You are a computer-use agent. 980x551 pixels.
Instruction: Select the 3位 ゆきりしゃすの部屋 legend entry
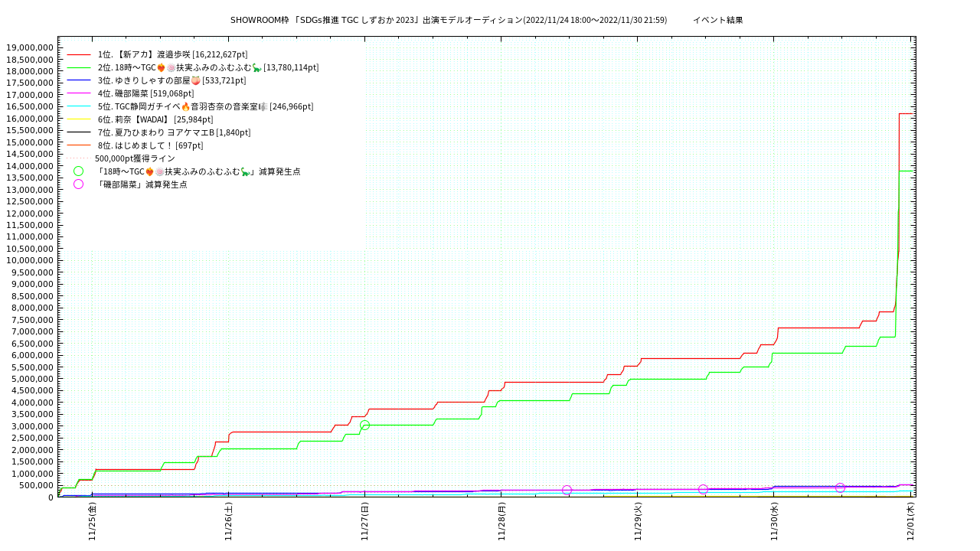click(171, 80)
